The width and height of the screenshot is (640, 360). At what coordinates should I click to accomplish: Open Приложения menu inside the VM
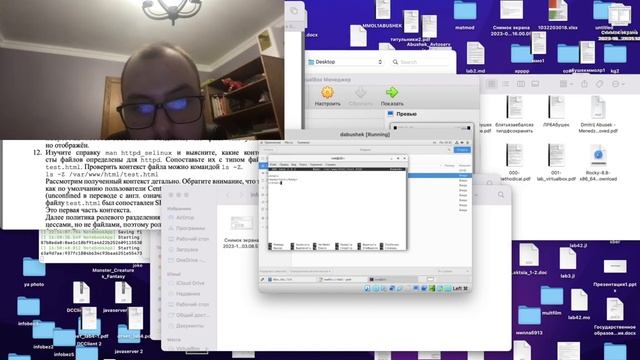pos(272,142)
